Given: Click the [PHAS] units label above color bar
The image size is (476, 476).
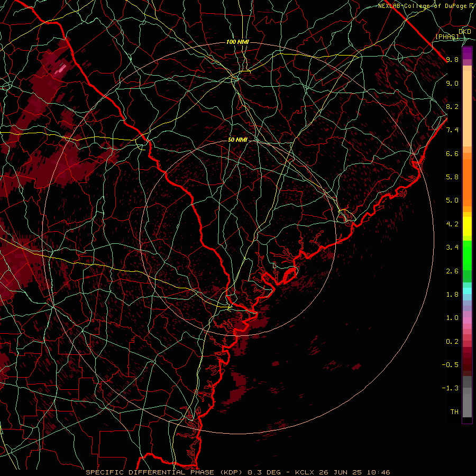Looking at the screenshot, I should pos(447,36).
